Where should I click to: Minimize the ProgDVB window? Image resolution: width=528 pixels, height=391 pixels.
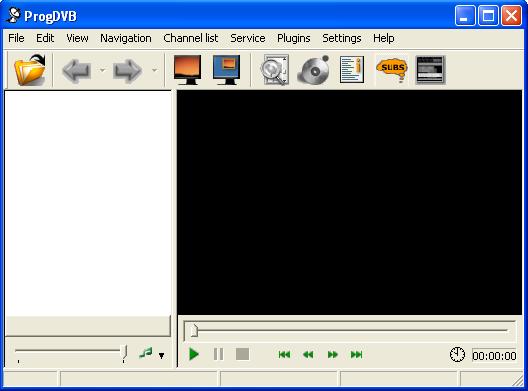tap(465, 15)
